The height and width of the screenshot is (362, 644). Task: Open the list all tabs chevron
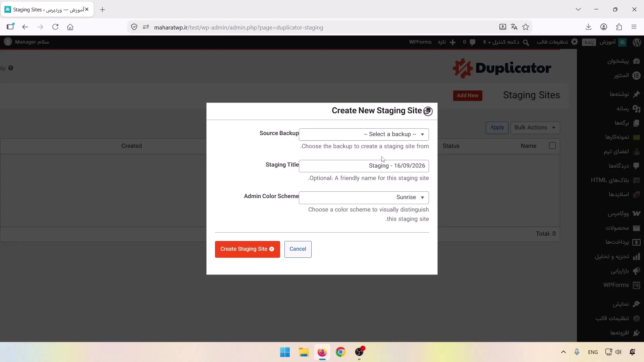pos(578,9)
